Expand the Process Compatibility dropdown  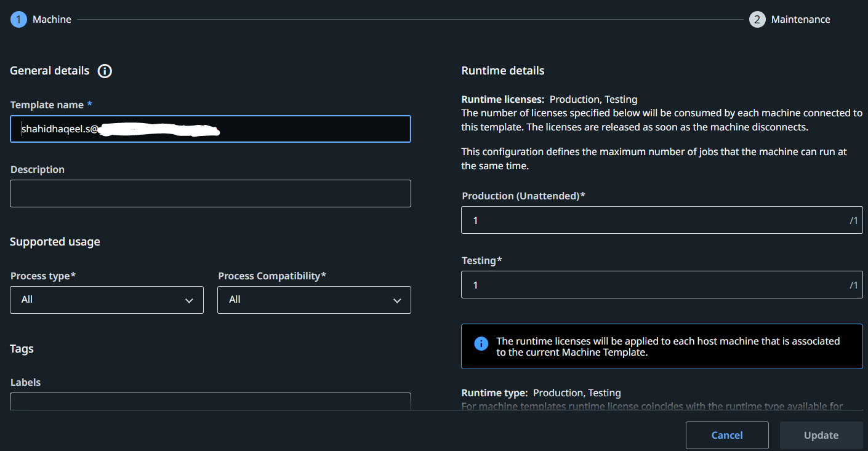click(314, 300)
